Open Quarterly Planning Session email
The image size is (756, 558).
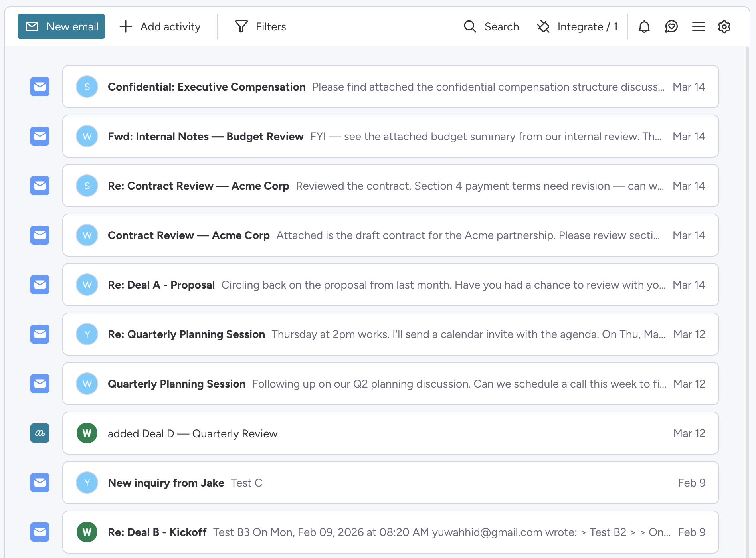(390, 384)
